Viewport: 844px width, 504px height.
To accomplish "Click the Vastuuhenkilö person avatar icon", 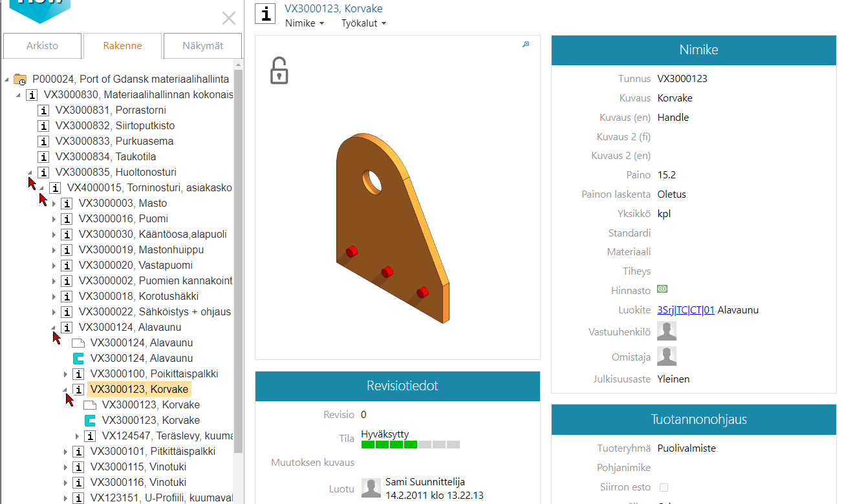I will [x=667, y=331].
